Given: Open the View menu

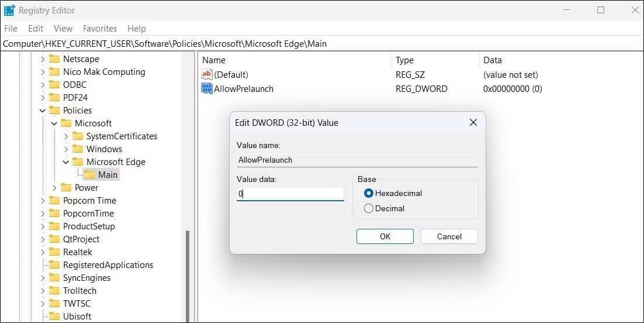Looking at the screenshot, I should (63, 29).
